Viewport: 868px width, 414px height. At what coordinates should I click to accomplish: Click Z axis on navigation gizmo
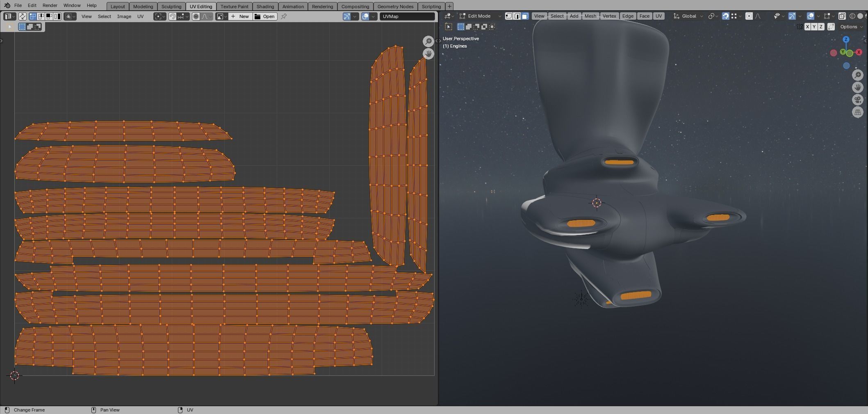point(846,39)
